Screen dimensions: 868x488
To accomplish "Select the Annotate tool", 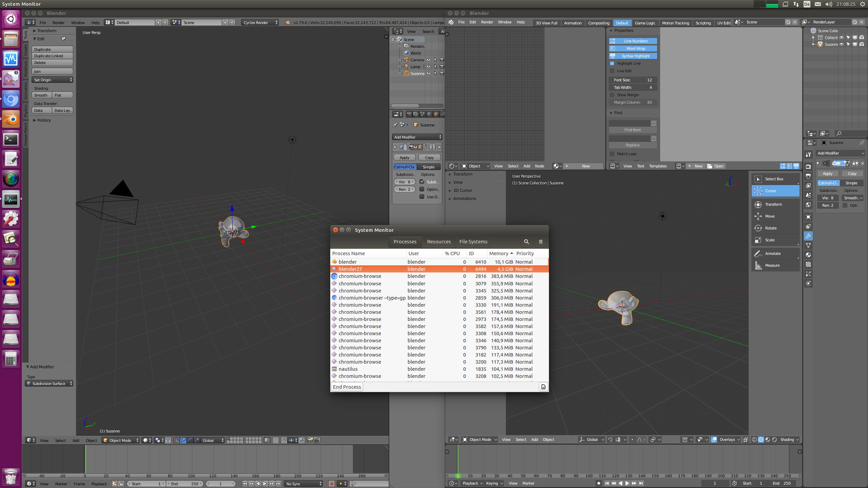I will [775, 253].
